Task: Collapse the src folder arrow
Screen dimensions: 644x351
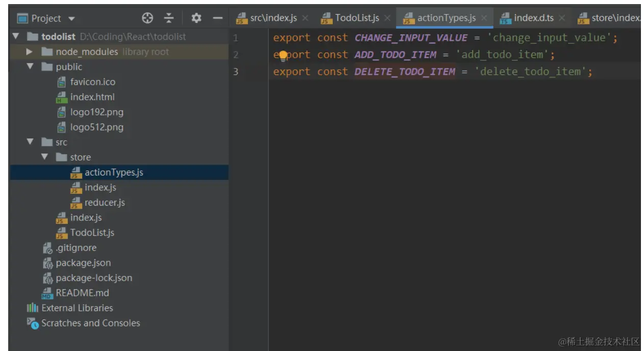Action: click(30, 142)
